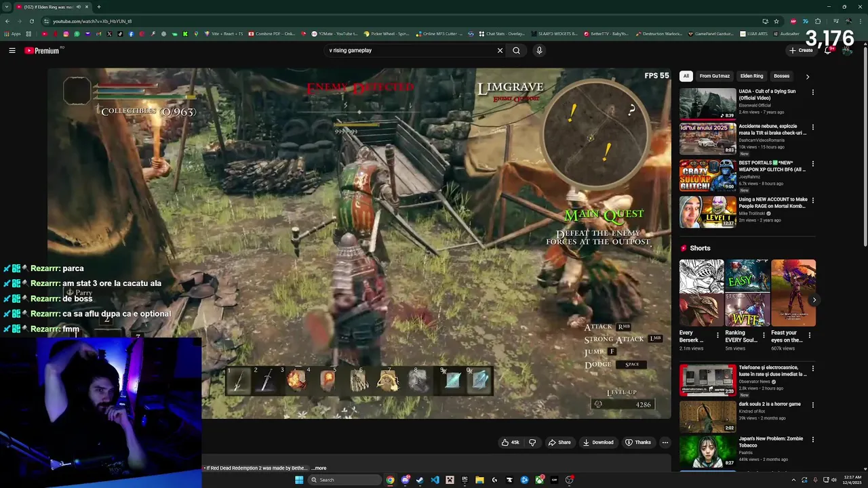Run search with the magnifier button

[517, 50]
